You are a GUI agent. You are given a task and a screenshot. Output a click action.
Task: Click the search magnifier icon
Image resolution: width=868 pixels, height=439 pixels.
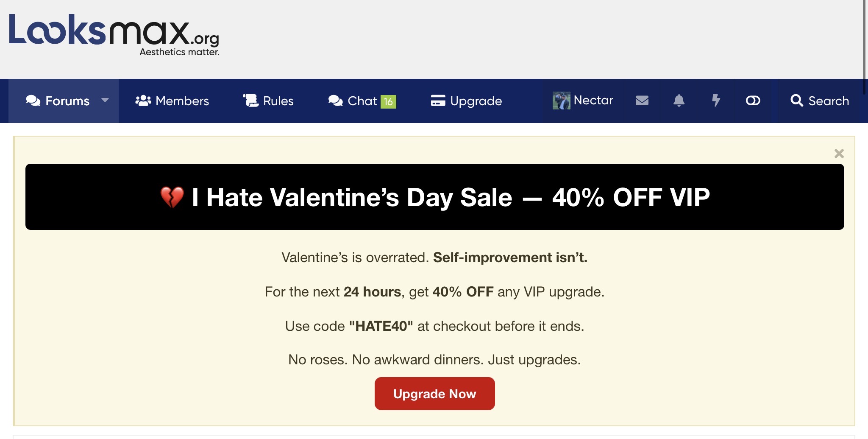(796, 101)
